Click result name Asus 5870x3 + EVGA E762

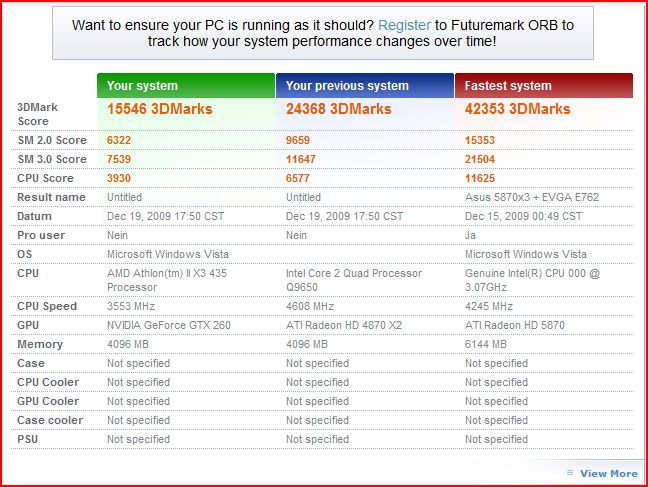pos(532,197)
